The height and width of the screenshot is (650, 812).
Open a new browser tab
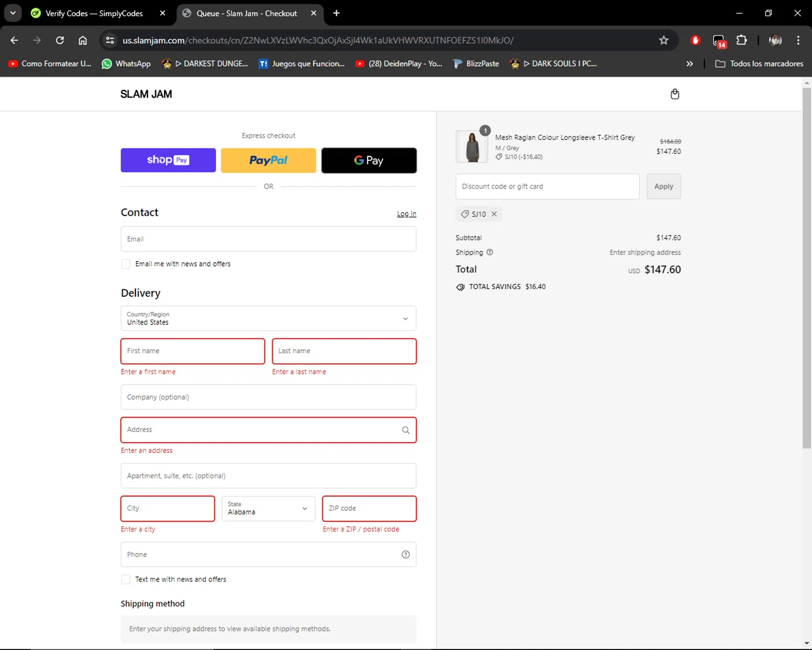[336, 13]
